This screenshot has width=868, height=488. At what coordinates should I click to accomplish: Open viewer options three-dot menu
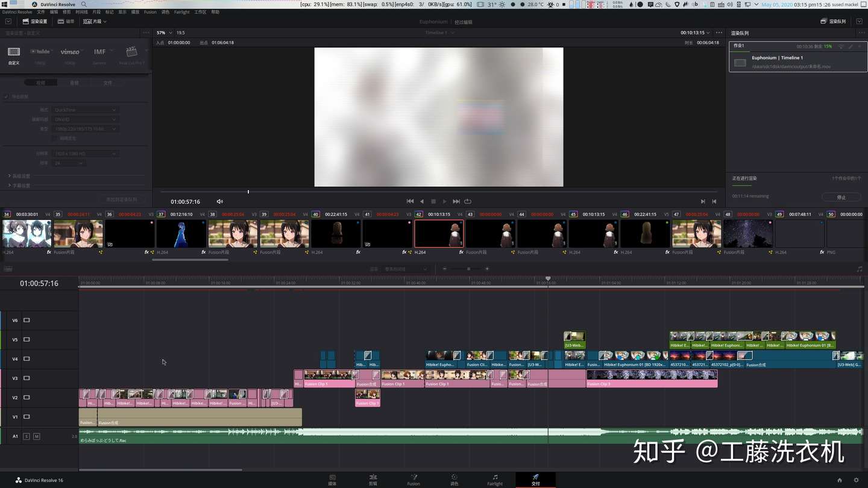coord(718,33)
